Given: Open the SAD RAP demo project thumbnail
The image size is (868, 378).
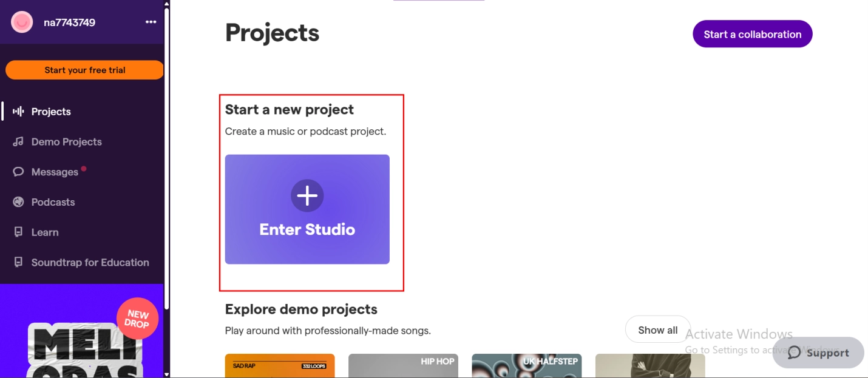Looking at the screenshot, I should coord(279,366).
